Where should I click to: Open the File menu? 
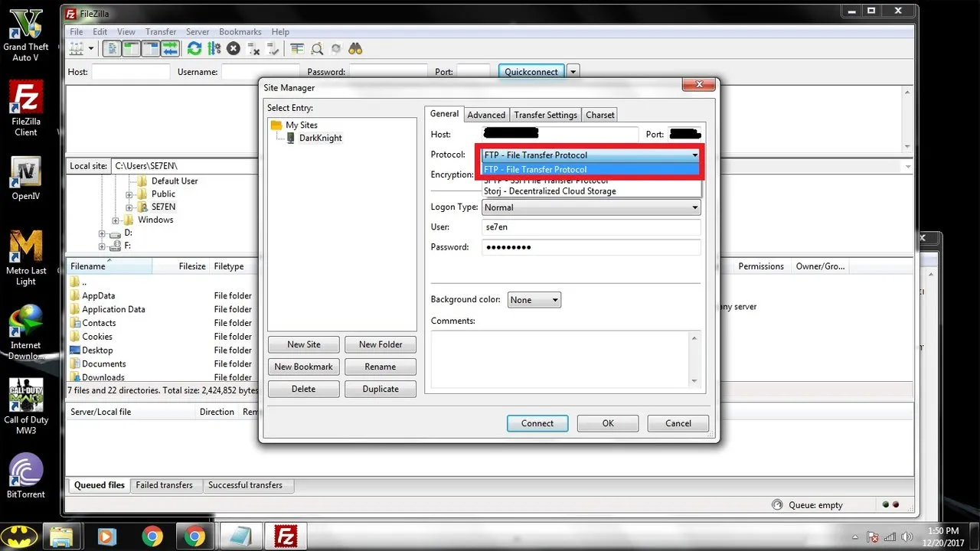click(x=77, y=32)
